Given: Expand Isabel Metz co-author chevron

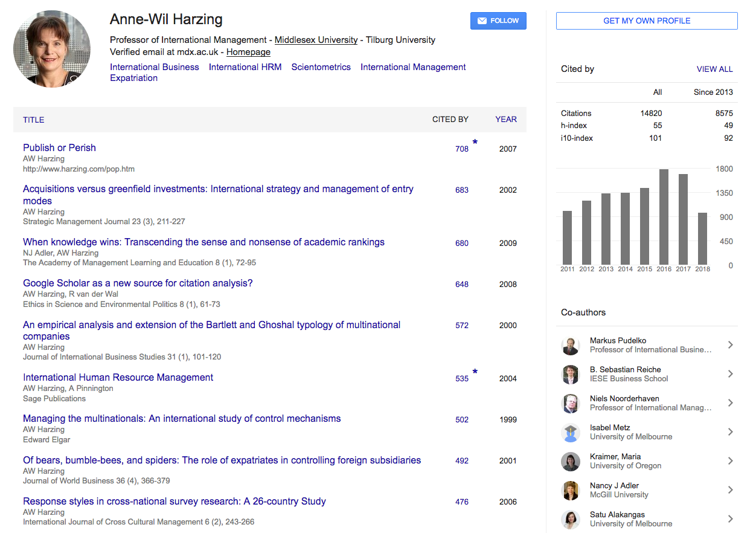Looking at the screenshot, I should click(x=730, y=432).
